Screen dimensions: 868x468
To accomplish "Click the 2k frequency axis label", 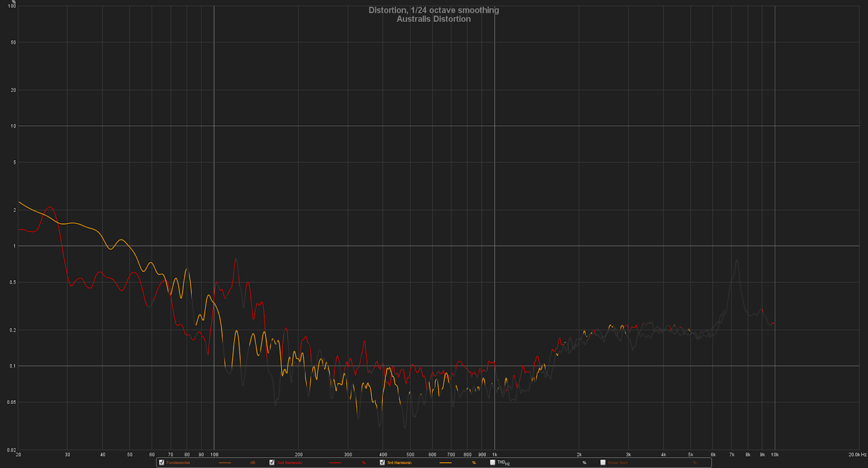I will pos(579,454).
